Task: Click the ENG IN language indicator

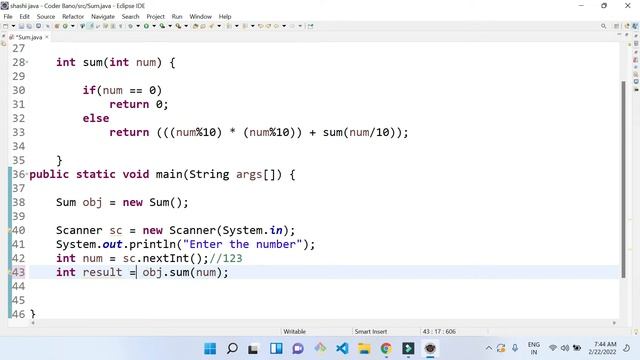Action: (534, 348)
